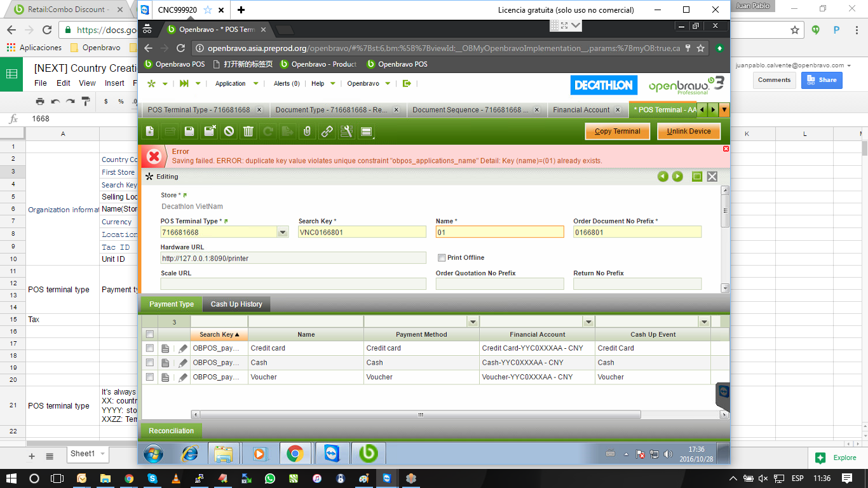
Task: Open Internet Explorer in remote taskbar
Action: [189, 454]
